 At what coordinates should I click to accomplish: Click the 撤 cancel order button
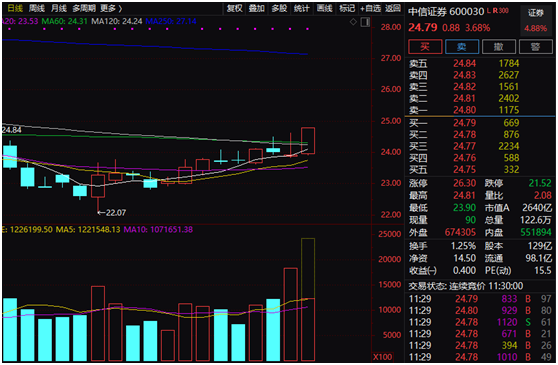pos(499,47)
